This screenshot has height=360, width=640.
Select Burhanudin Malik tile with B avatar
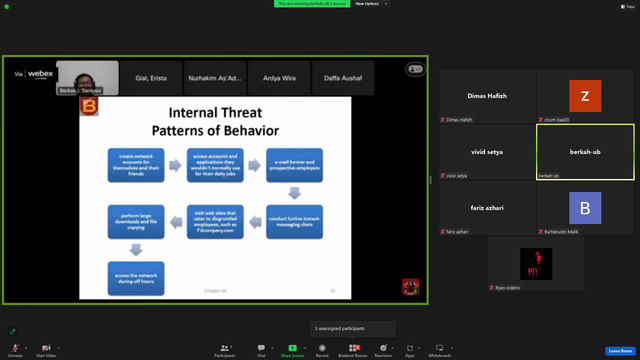coord(585,208)
